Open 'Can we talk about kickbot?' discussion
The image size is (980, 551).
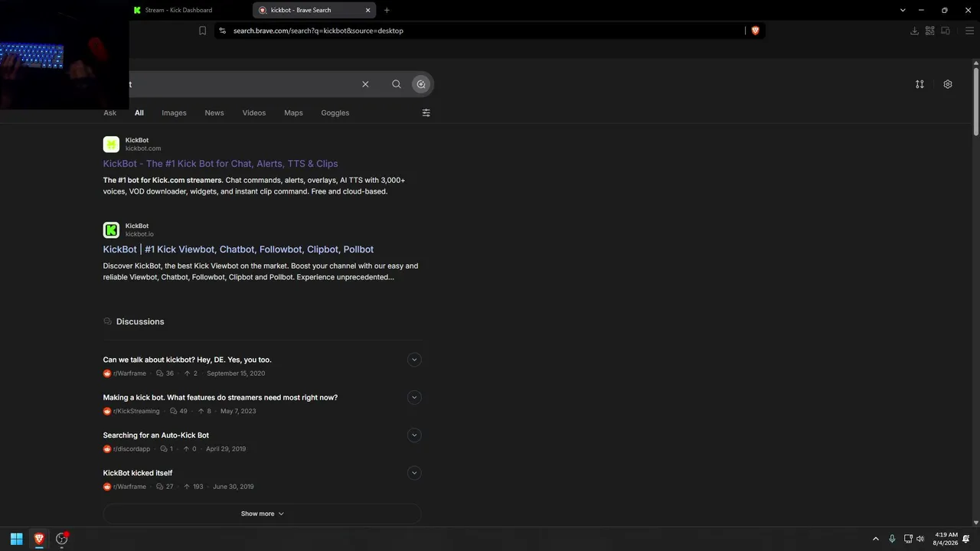188,360
